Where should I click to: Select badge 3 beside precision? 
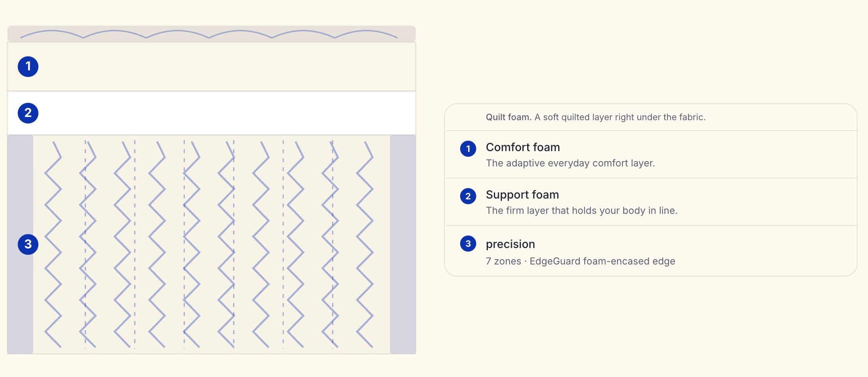(468, 244)
